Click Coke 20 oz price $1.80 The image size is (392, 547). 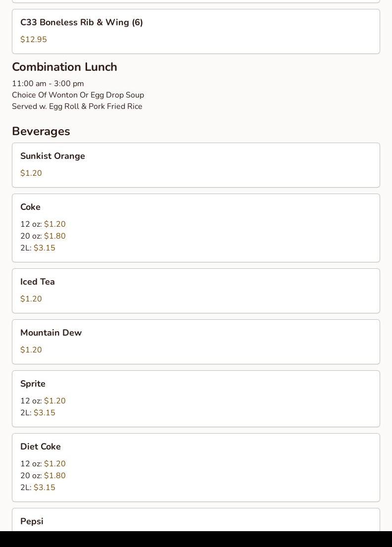coord(54,236)
